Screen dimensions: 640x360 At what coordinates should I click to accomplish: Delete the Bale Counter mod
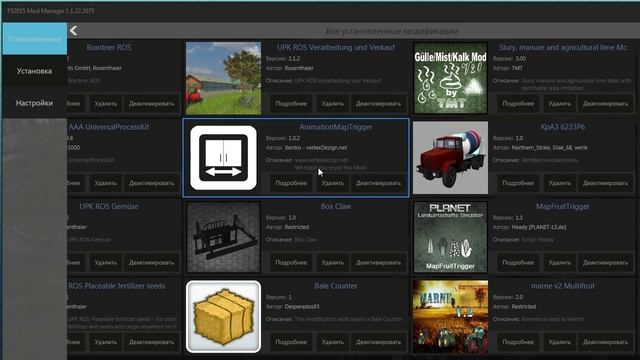332,342
